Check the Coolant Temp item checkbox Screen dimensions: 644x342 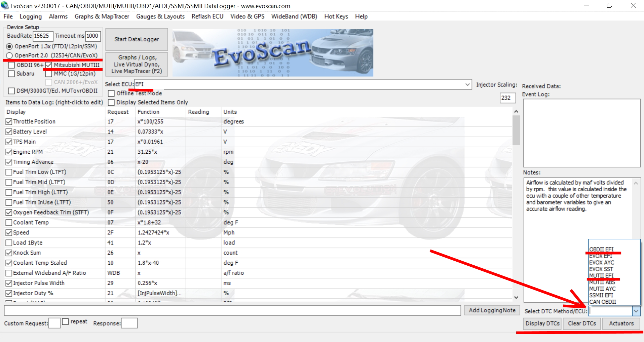tap(9, 223)
